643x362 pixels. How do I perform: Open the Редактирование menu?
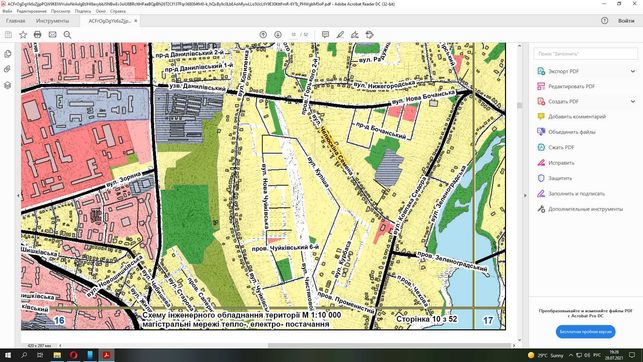pos(31,11)
